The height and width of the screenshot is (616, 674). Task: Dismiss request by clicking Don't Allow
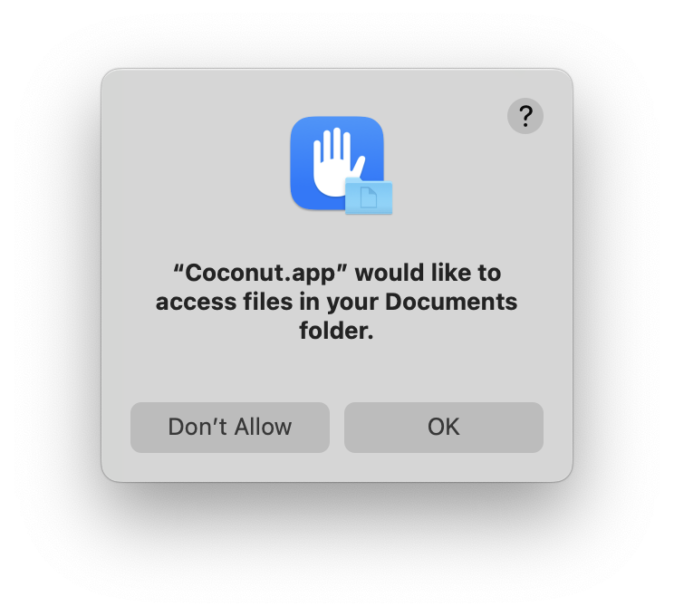[x=229, y=428]
